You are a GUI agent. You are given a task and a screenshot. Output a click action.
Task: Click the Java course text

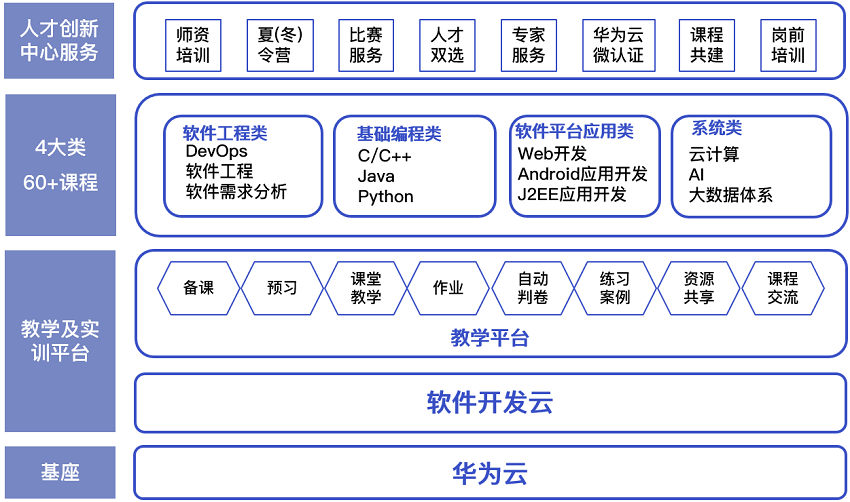pos(376,176)
